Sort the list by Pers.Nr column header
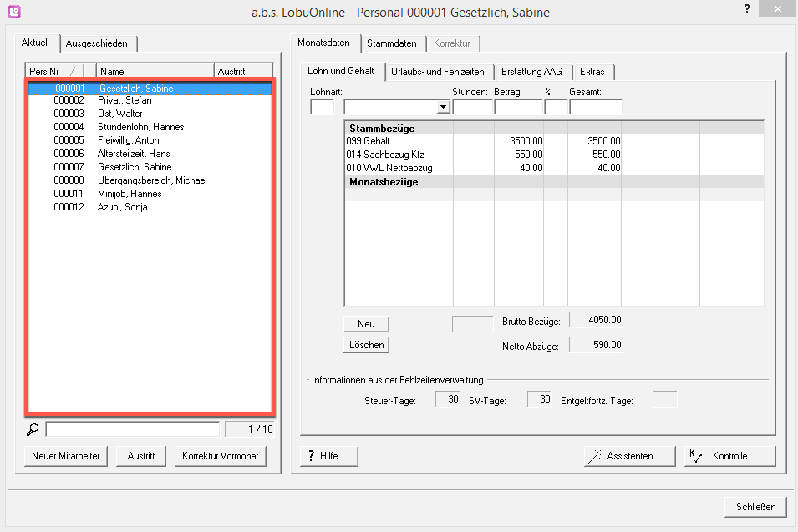 54,72
